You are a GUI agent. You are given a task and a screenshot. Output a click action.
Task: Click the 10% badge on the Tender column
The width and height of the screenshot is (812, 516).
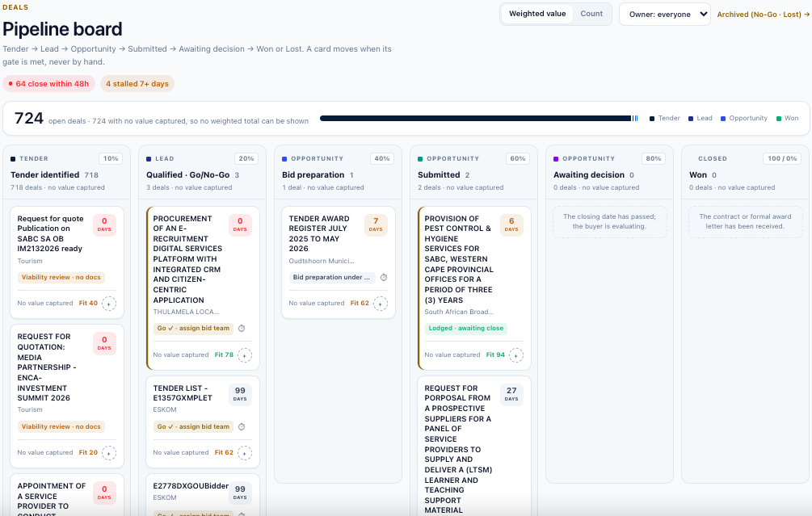[111, 158]
